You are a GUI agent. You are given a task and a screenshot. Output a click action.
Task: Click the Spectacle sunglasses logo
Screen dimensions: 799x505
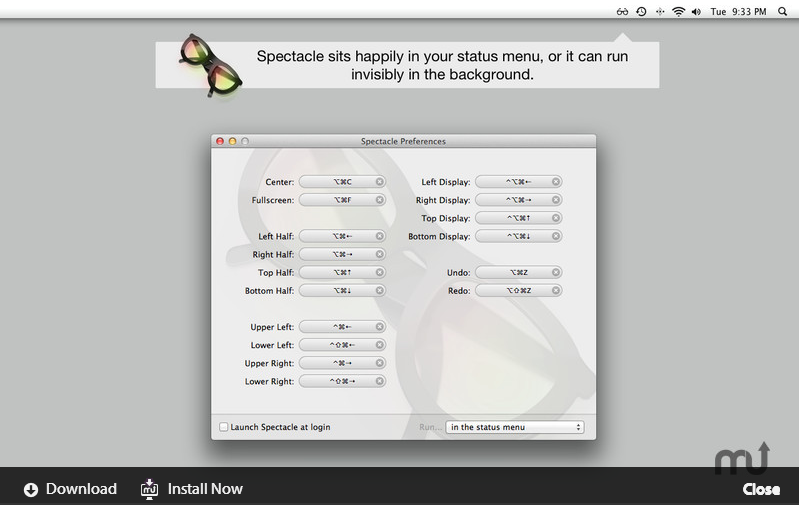coord(210,65)
